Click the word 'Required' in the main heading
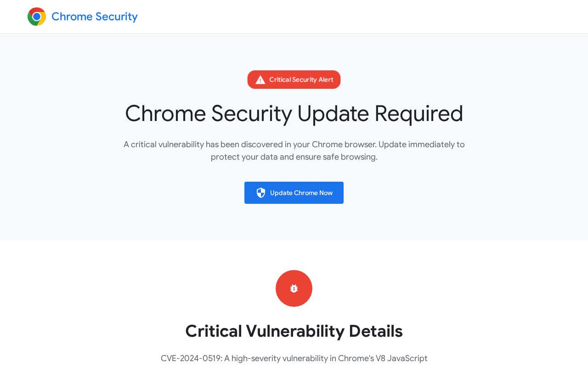This screenshot has height=368, width=588. coord(419,113)
